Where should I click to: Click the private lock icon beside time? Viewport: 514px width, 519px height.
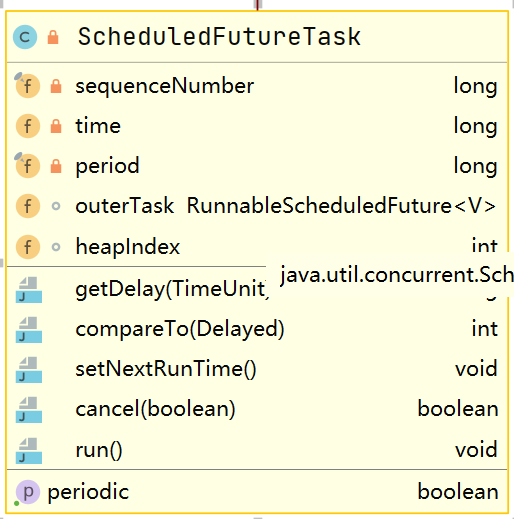(56, 126)
